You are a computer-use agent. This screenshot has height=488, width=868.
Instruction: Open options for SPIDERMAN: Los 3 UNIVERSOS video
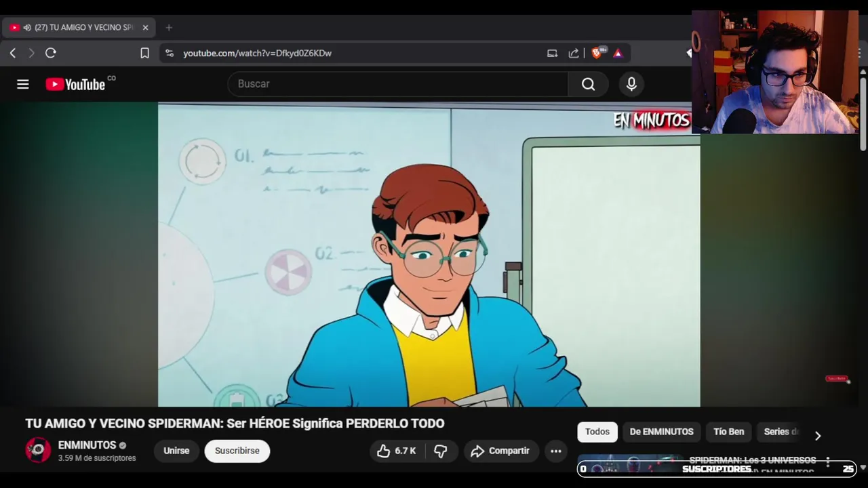(x=828, y=463)
